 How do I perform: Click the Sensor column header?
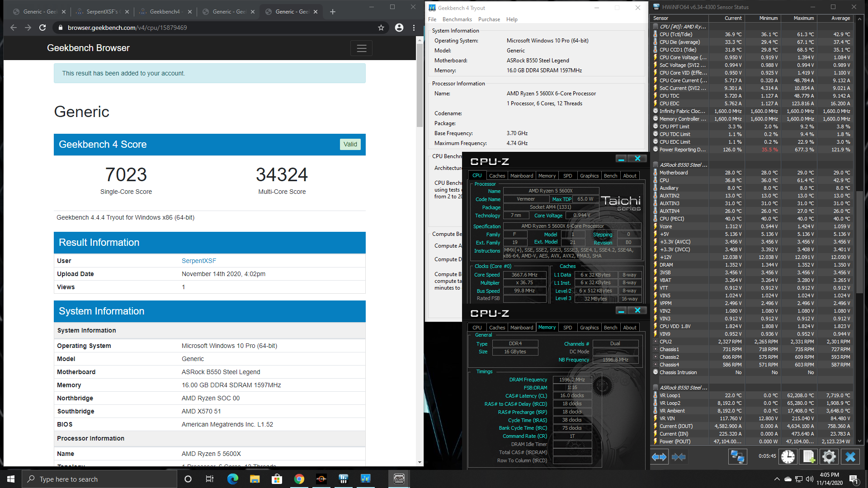point(680,19)
